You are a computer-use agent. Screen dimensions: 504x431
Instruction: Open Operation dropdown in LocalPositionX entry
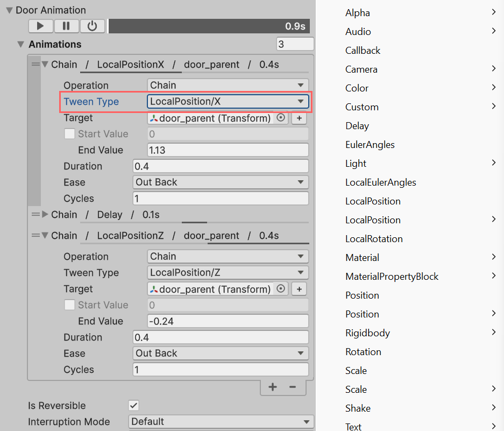pos(228,85)
